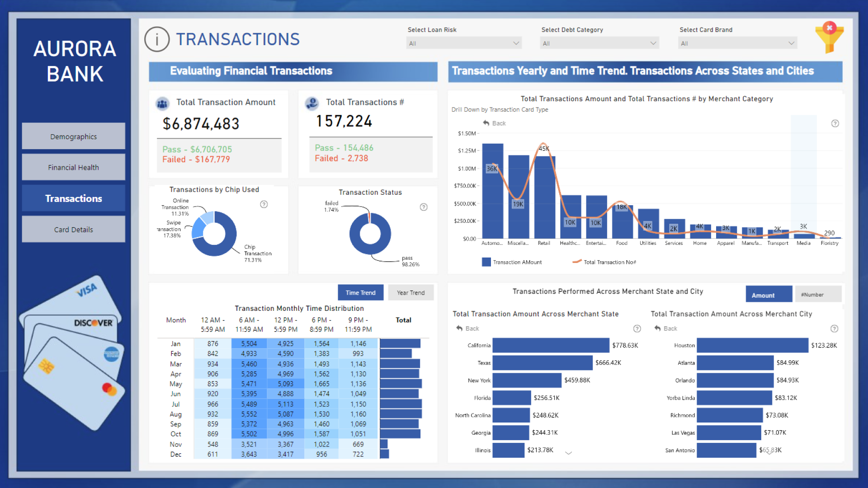
Task: Click the May total bar in table
Action: (x=401, y=384)
